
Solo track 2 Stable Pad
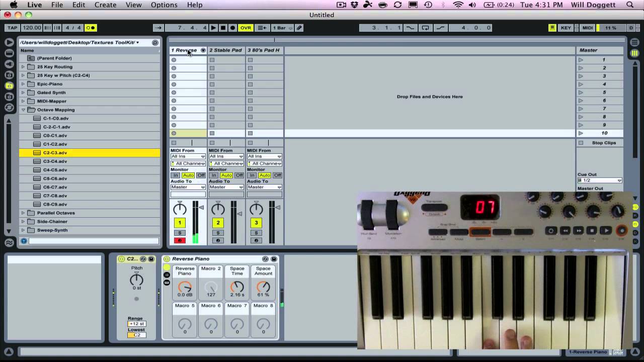[x=218, y=233]
